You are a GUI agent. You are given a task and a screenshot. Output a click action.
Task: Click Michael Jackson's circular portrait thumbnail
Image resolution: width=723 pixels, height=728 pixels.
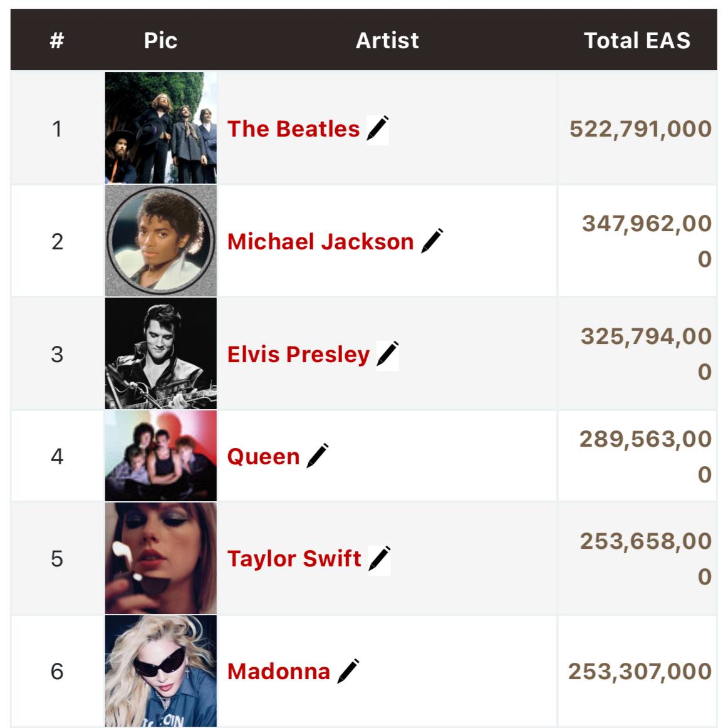coord(161,241)
